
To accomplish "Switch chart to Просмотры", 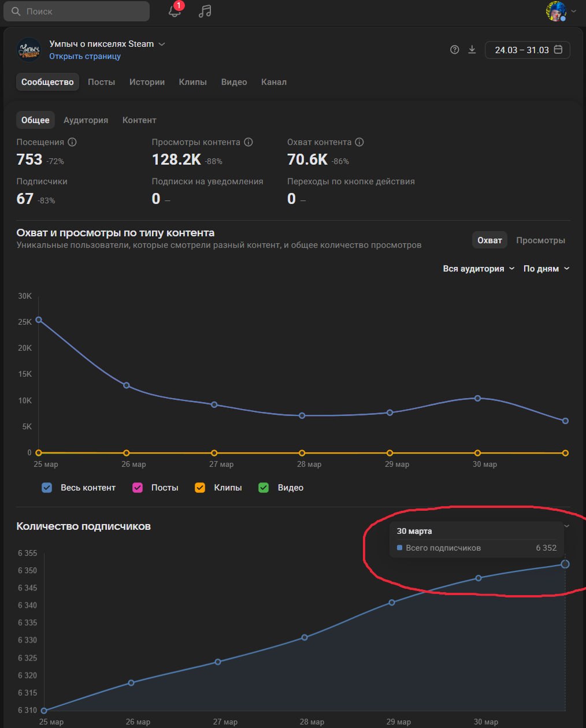I will 540,240.
